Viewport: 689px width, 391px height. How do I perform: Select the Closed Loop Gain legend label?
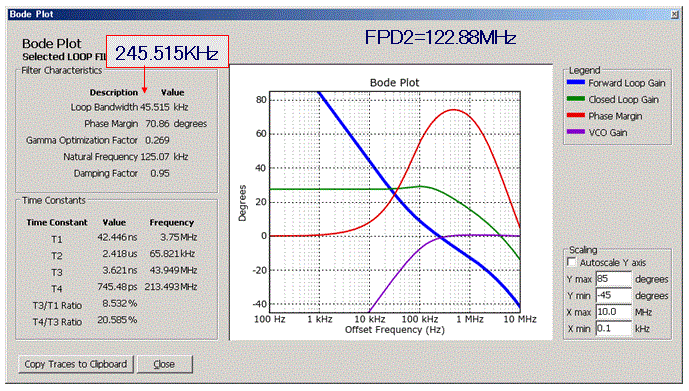coord(623,100)
